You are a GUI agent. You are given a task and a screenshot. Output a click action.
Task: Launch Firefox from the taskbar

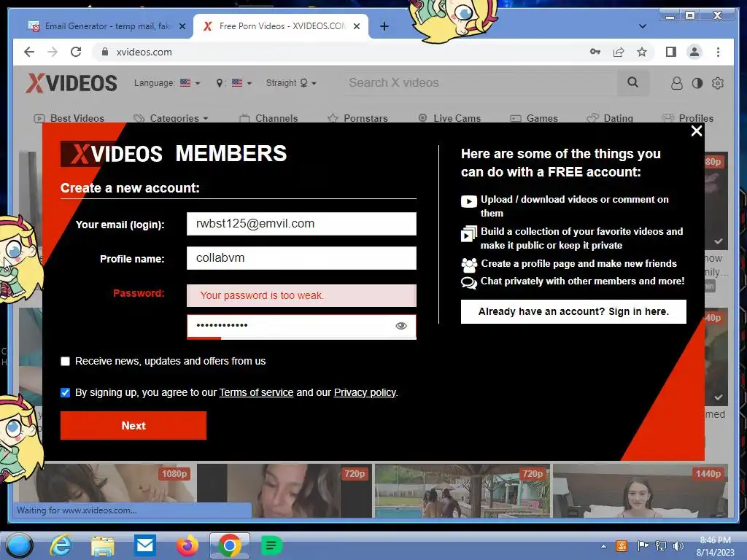coord(187,545)
